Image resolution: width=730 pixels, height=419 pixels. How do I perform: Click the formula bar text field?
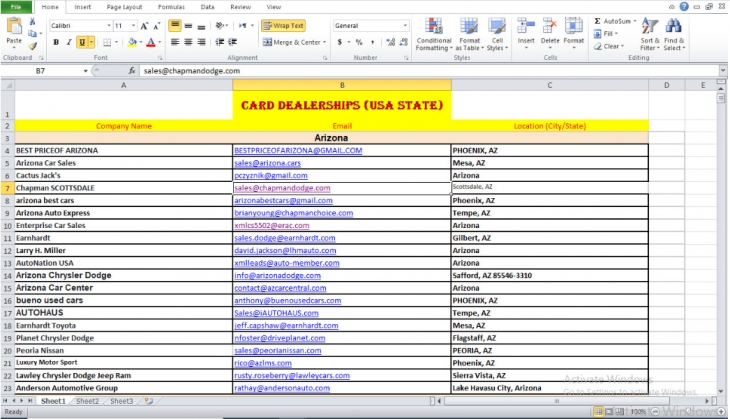(x=428, y=71)
